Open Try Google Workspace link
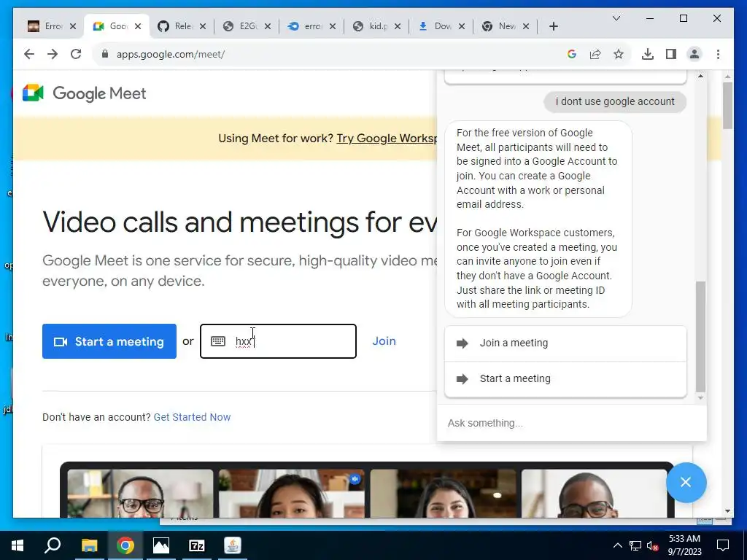 coord(387,139)
